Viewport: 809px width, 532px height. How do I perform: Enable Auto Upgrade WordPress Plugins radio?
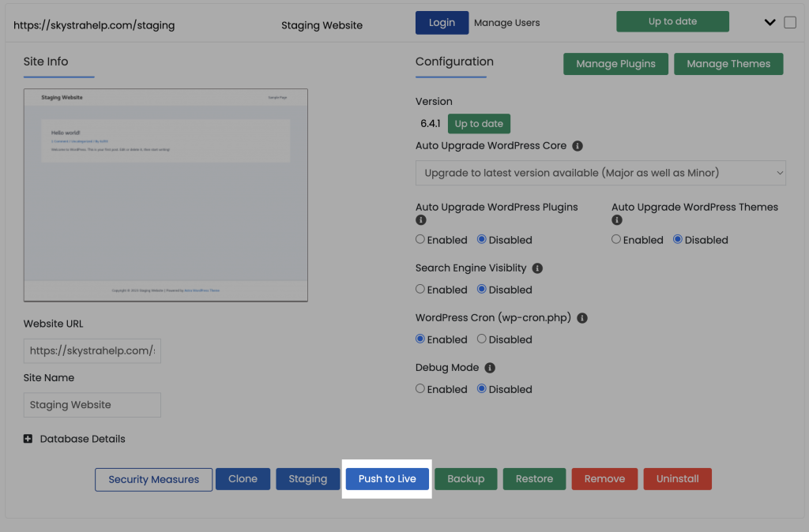tap(420, 240)
